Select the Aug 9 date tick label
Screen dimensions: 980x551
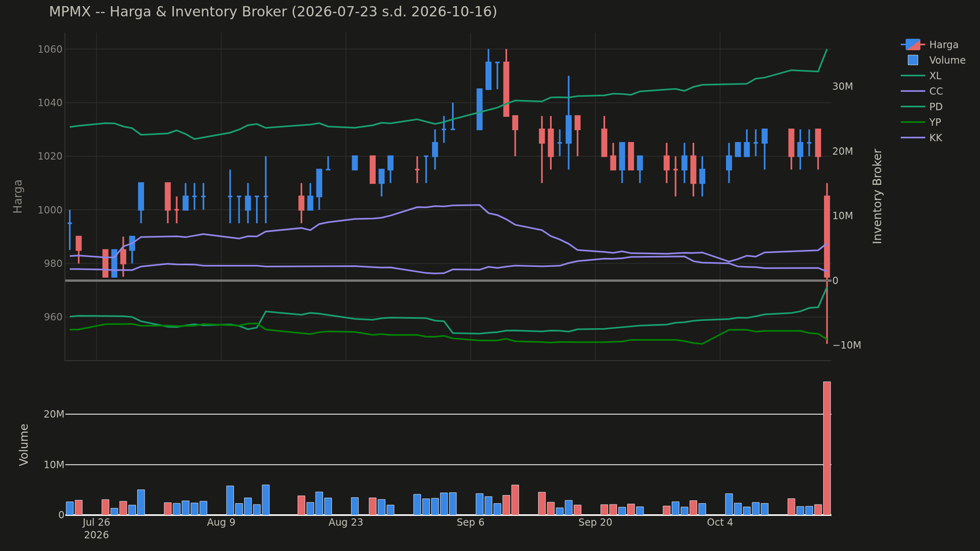[221, 522]
